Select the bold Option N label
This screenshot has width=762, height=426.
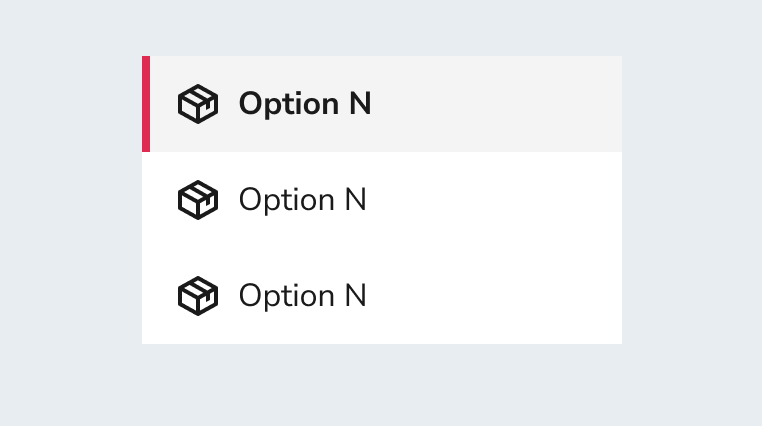(x=305, y=104)
